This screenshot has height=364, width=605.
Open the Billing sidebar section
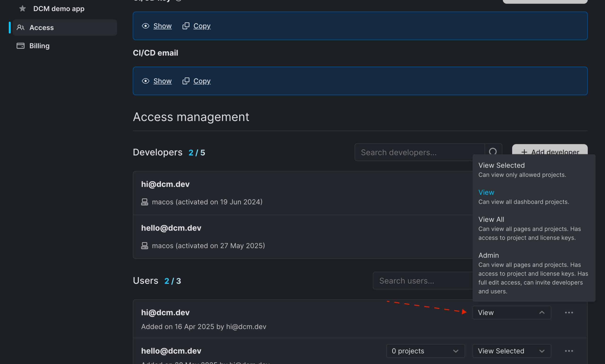[39, 46]
